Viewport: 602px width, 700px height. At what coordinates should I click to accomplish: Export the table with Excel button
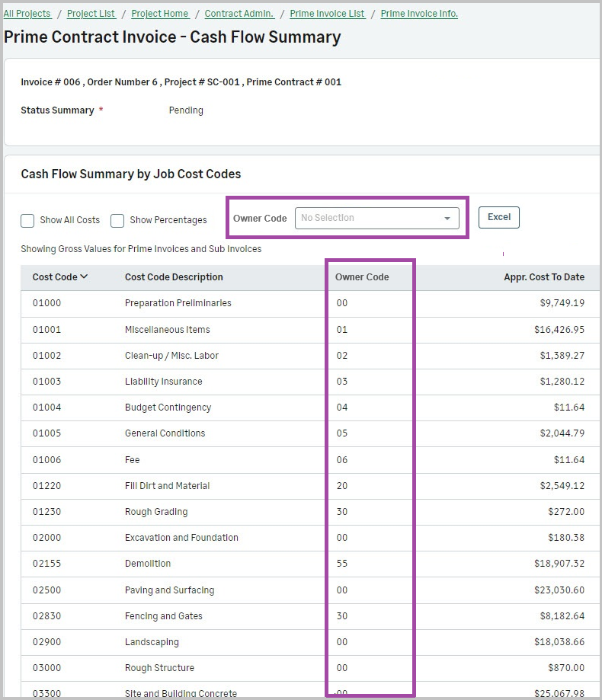[499, 217]
